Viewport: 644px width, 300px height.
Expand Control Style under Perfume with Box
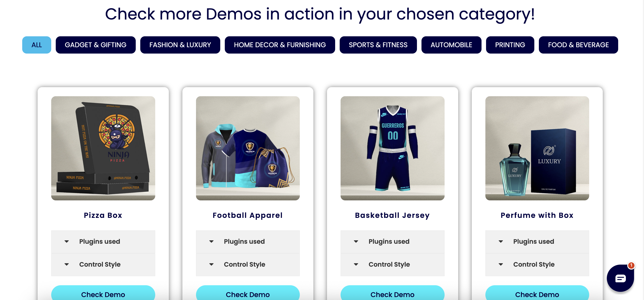click(537, 264)
